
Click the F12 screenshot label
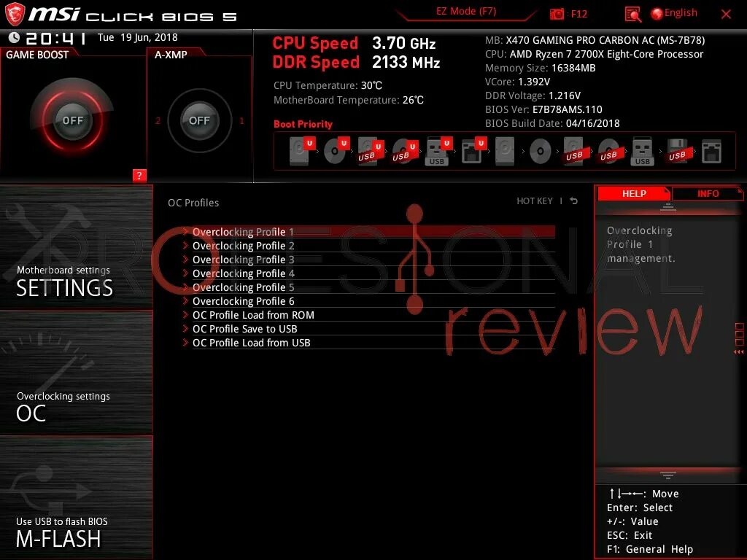[x=578, y=14]
